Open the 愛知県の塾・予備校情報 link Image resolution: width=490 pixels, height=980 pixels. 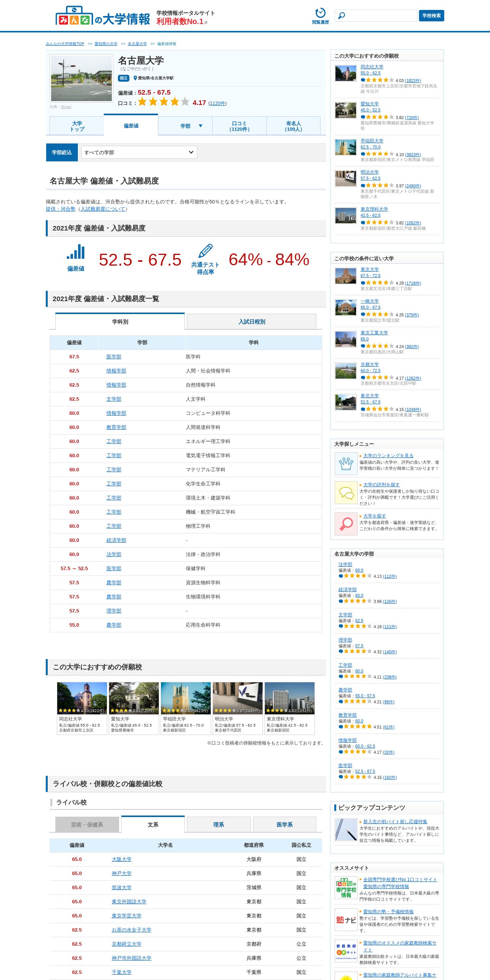(388, 912)
